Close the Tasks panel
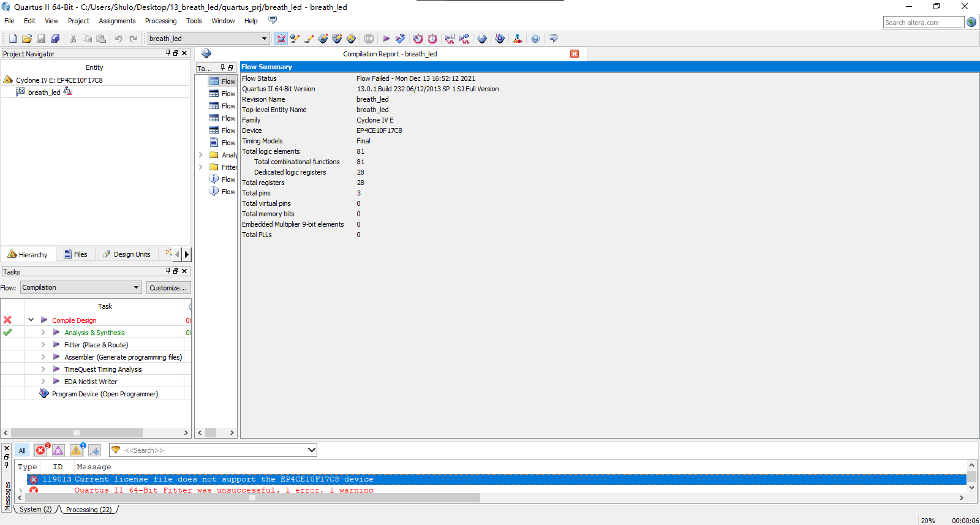 click(x=184, y=271)
